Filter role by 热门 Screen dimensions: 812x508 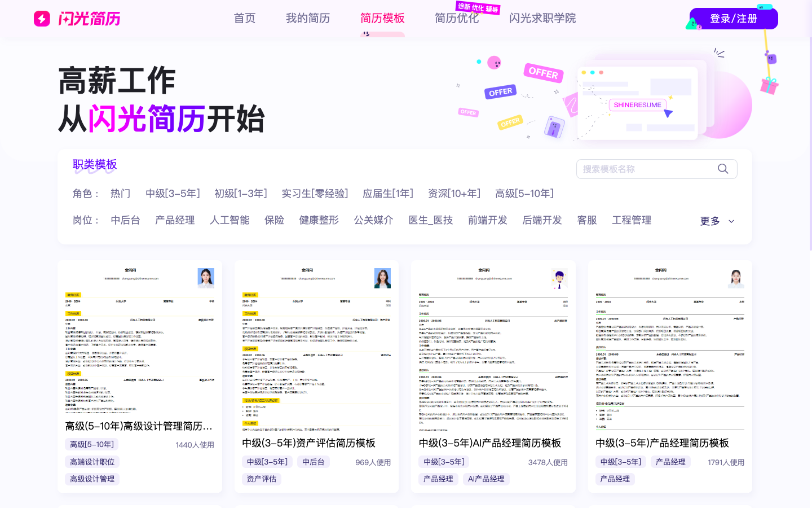click(121, 194)
